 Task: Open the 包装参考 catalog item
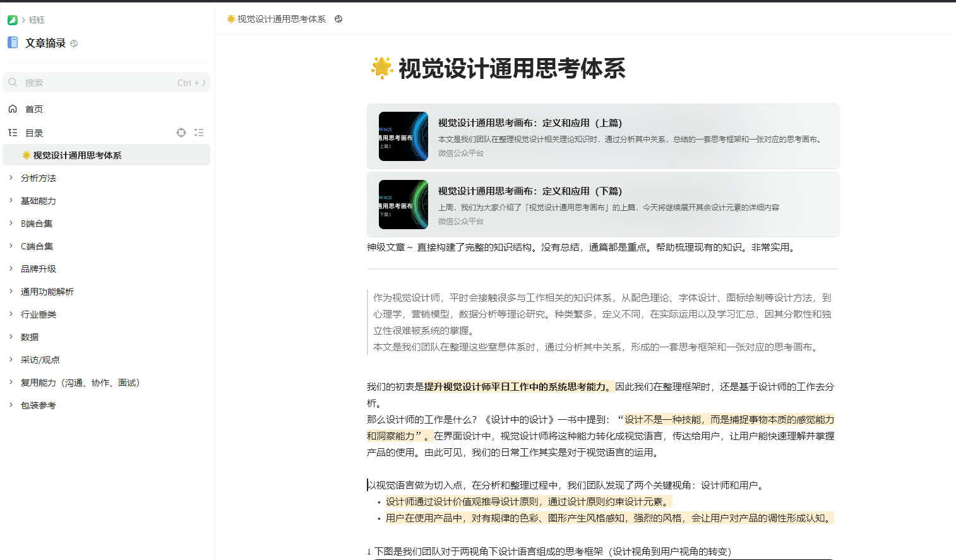(39, 405)
